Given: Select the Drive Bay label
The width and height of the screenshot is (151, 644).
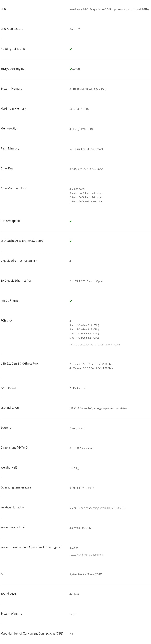Looking at the screenshot, I should pos(7,168).
